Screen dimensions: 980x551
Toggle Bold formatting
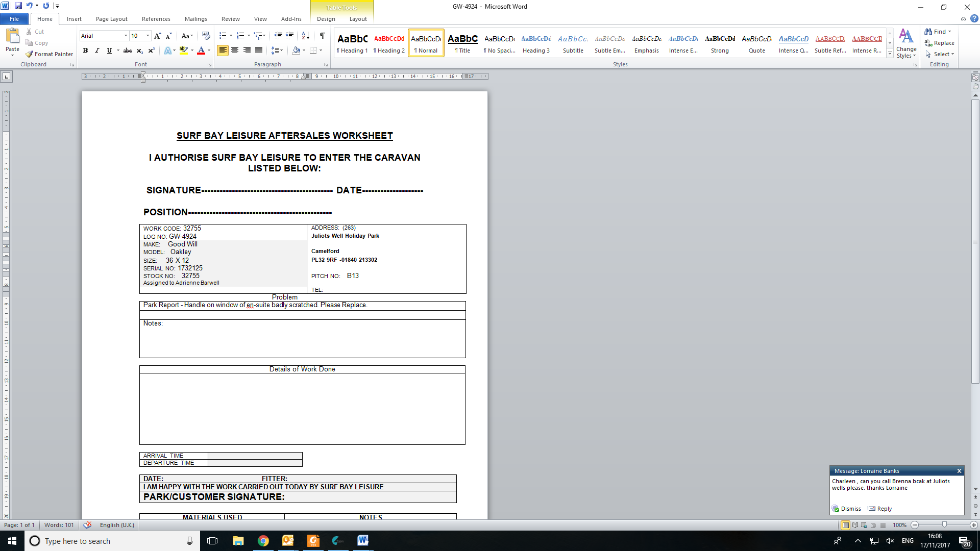pyautogui.click(x=85, y=51)
